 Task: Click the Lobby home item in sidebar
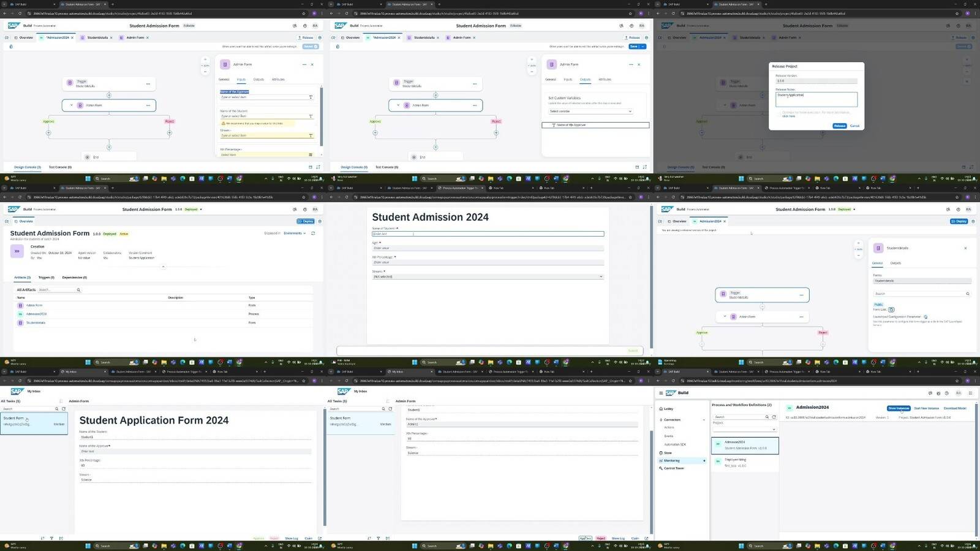(x=668, y=409)
